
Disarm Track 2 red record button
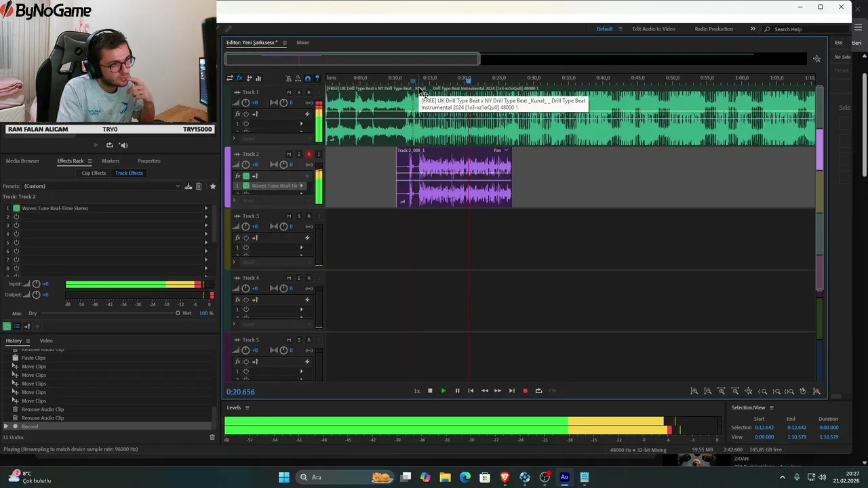point(309,154)
